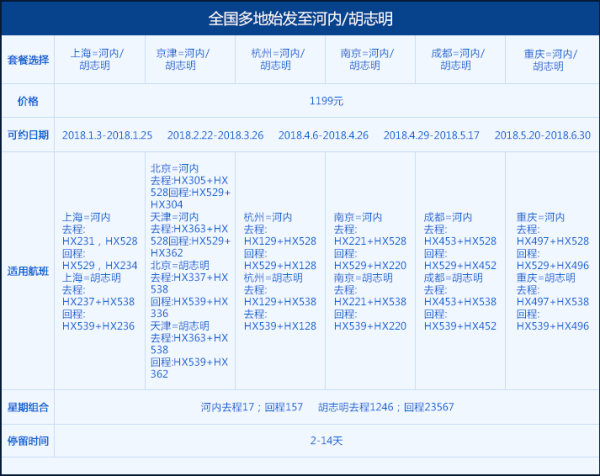
Task: Click the 杭州=胡志明 flight heading
Action: coord(273,278)
